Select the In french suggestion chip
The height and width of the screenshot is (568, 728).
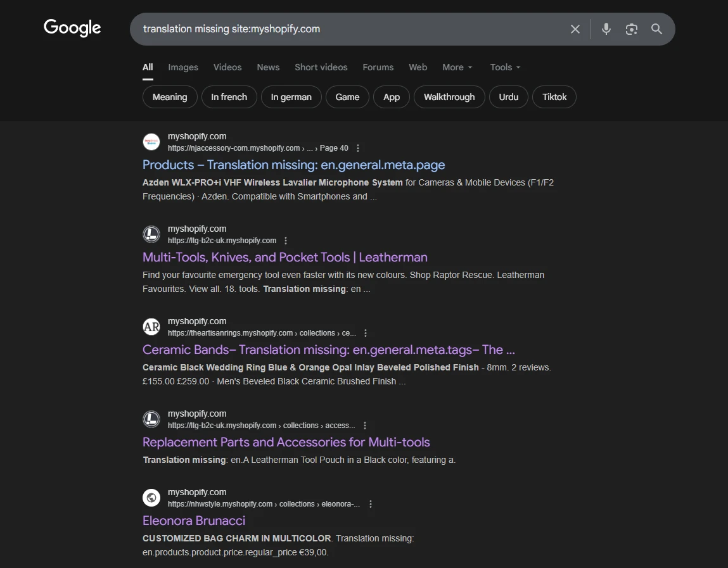coord(229,97)
